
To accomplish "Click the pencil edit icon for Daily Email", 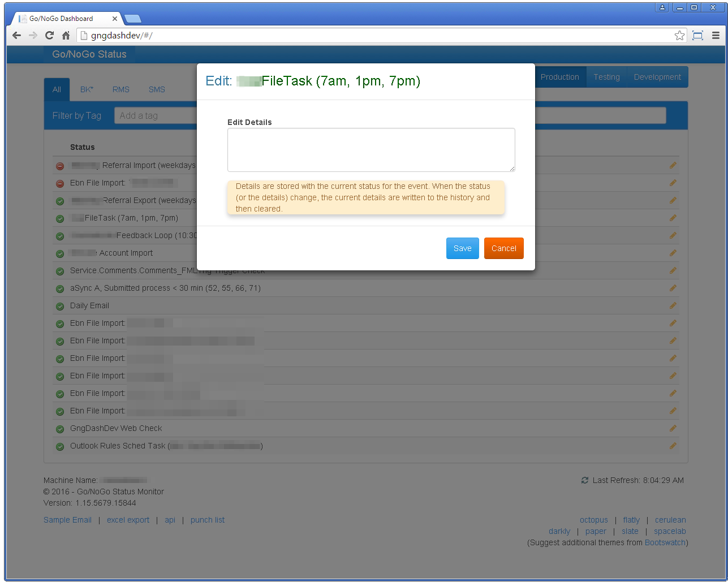I will pyautogui.click(x=673, y=305).
